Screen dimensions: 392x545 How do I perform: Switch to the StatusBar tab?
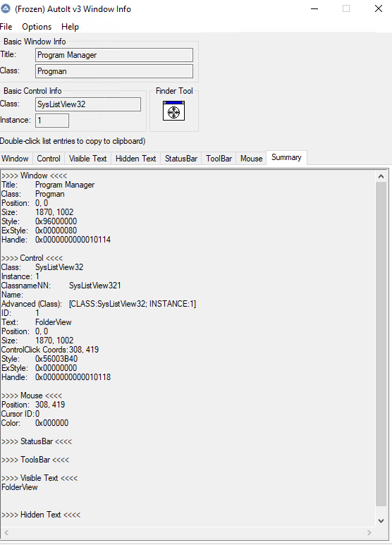coord(181,159)
